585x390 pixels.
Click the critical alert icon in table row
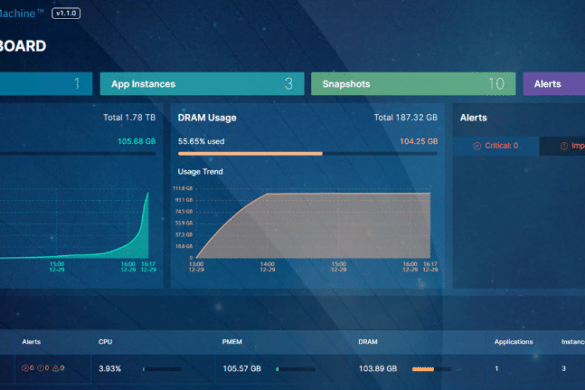click(25, 368)
